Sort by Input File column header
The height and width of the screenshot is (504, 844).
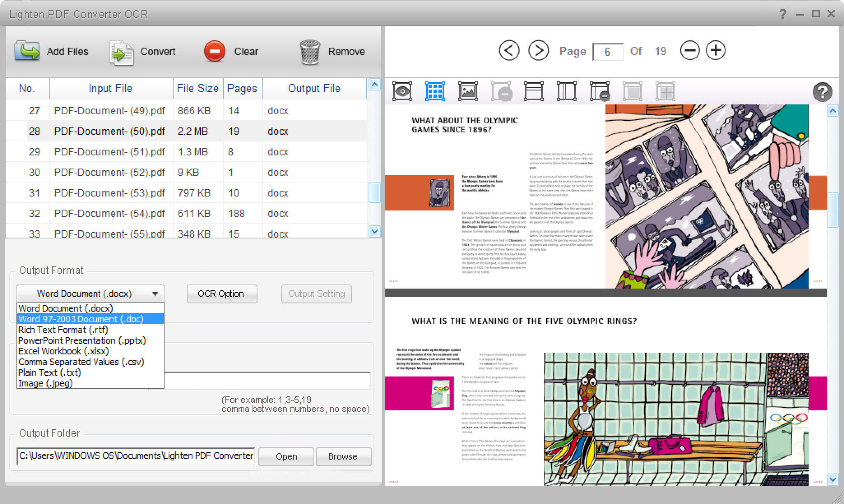pos(111,88)
